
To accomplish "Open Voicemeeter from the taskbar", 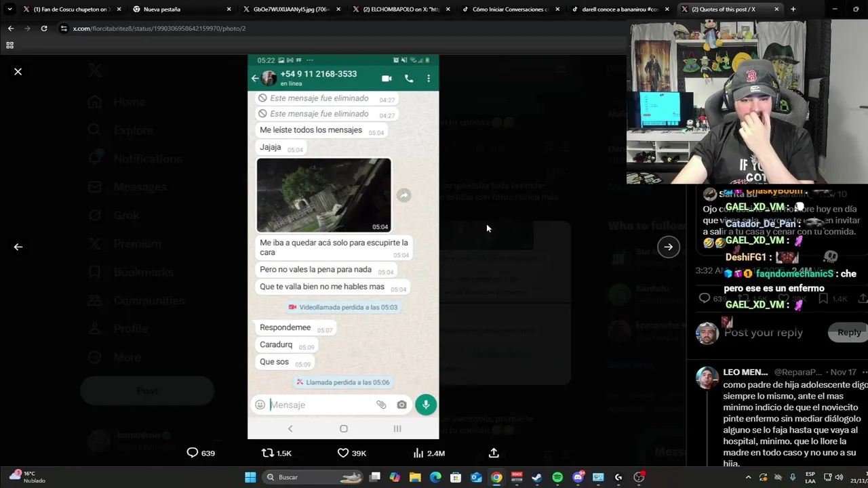I will tap(517, 477).
